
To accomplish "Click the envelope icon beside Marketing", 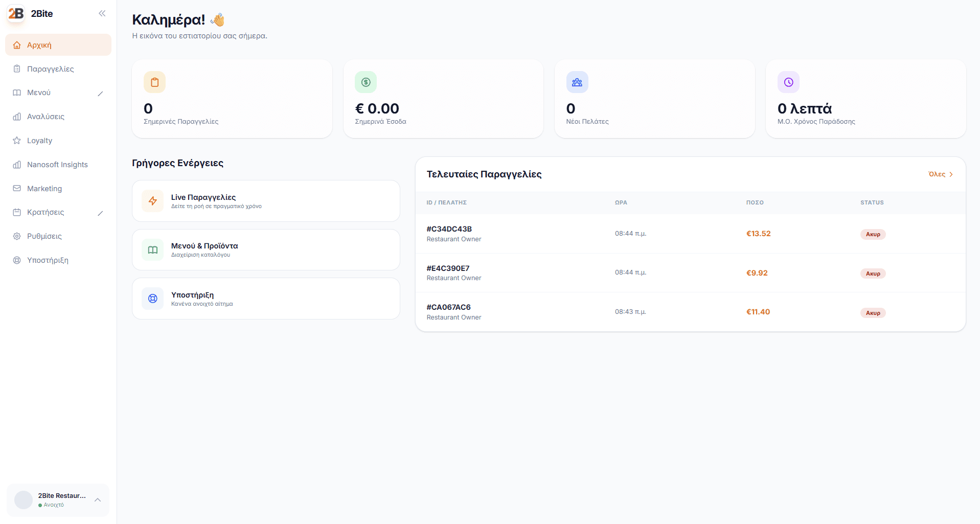I will [x=17, y=188].
